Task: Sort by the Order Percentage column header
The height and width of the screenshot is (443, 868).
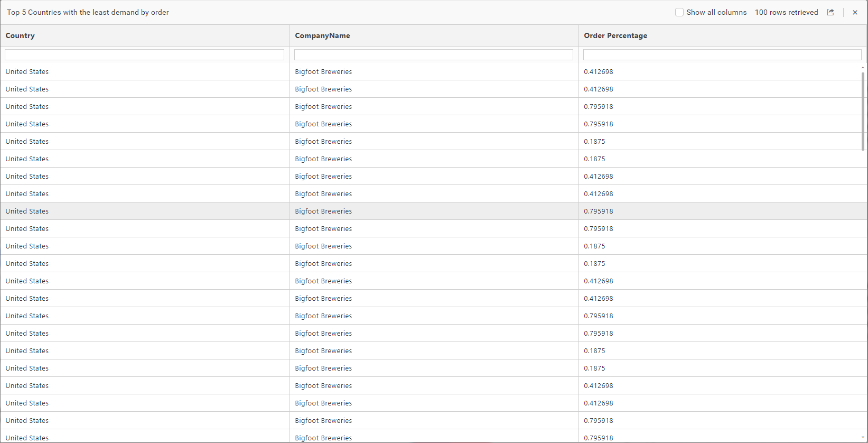Action: (x=615, y=35)
